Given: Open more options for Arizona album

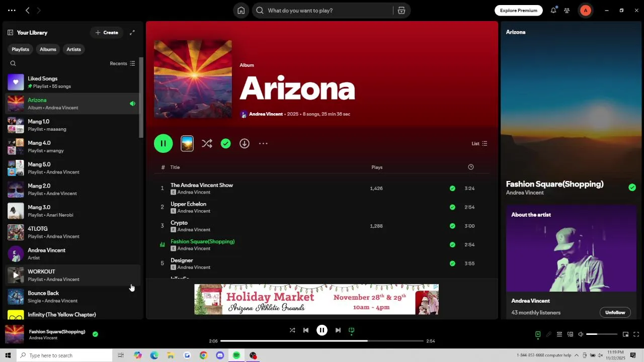Looking at the screenshot, I should tap(263, 144).
